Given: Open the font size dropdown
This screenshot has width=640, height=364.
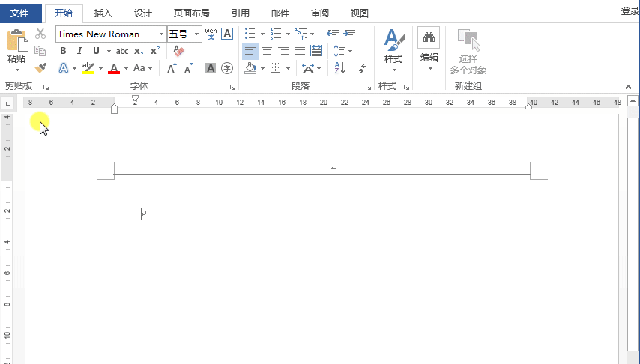Looking at the screenshot, I should point(197,34).
